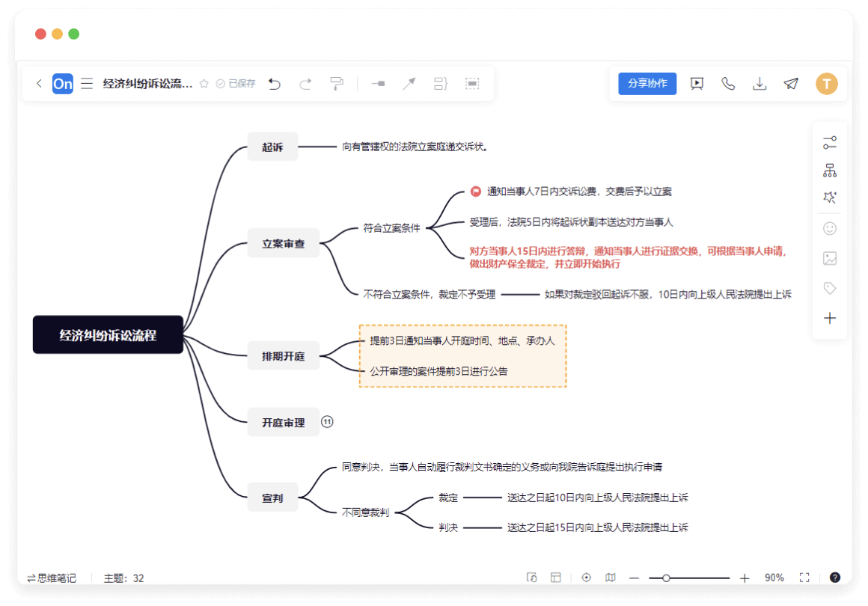
Task: Open the emoji sticker panel
Action: [829, 229]
